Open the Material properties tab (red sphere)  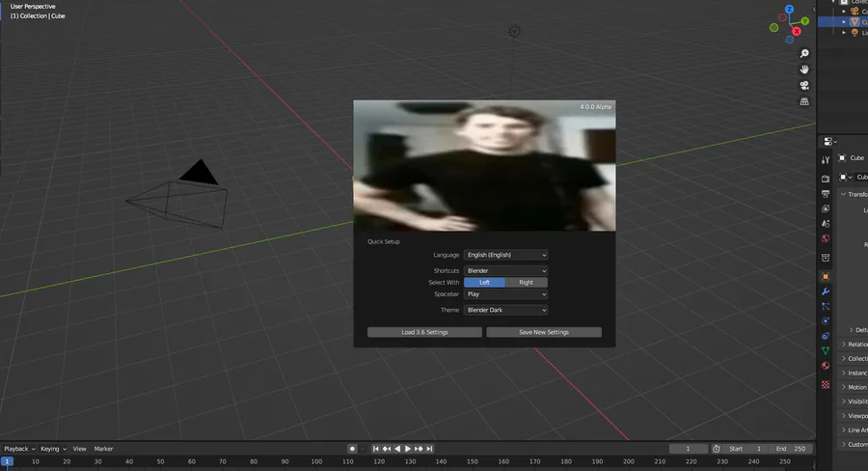pos(826,366)
